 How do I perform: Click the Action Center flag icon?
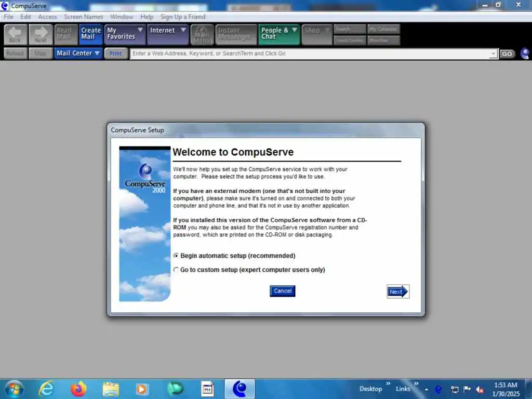tap(467, 389)
